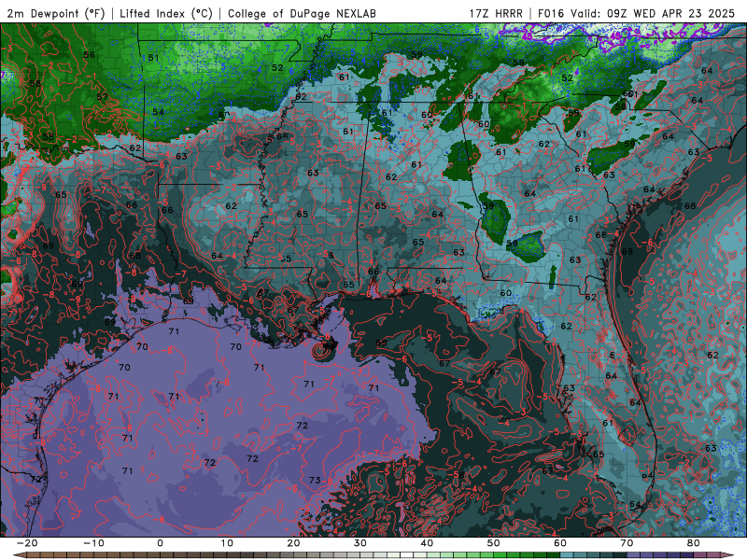Viewport: 747px width, 560px height.
Task: Click the '51' dewpoint value on the map
Action: pyautogui.click(x=153, y=58)
